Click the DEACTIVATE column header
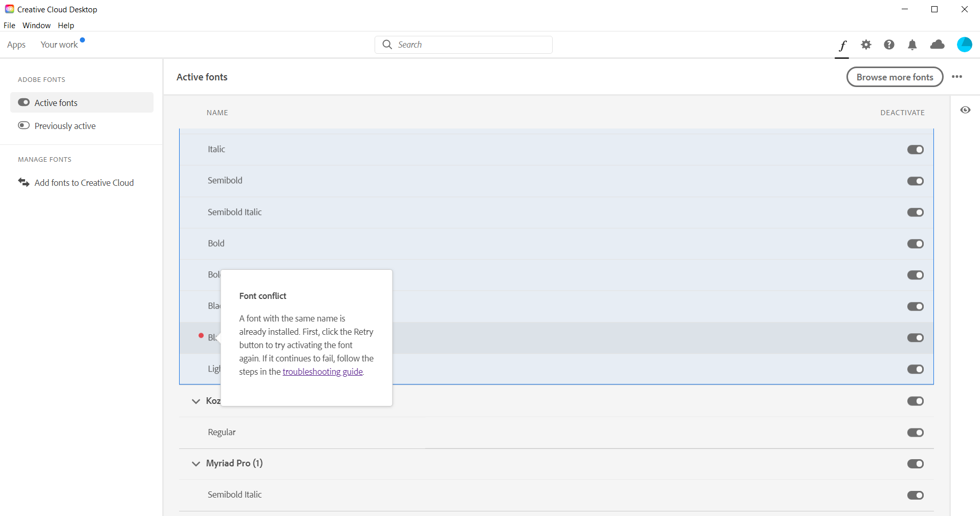Viewport: 980px width, 516px height. (902, 113)
